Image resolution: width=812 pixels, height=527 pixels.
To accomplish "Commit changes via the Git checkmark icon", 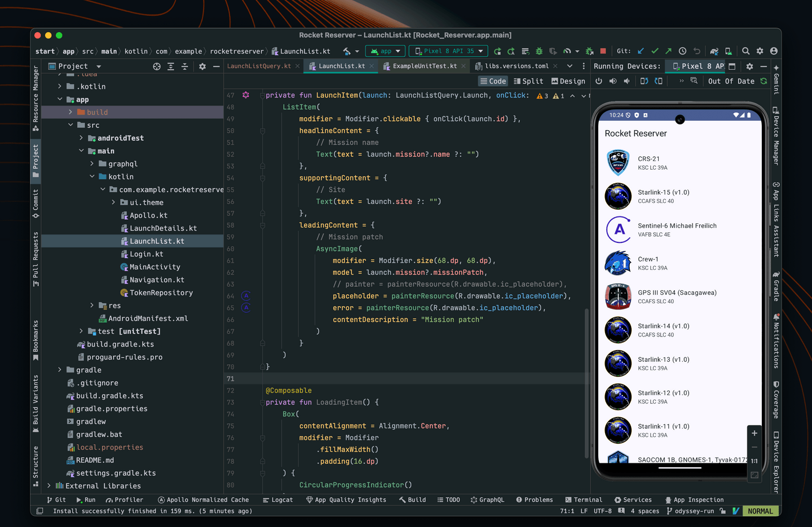I will (x=655, y=51).
